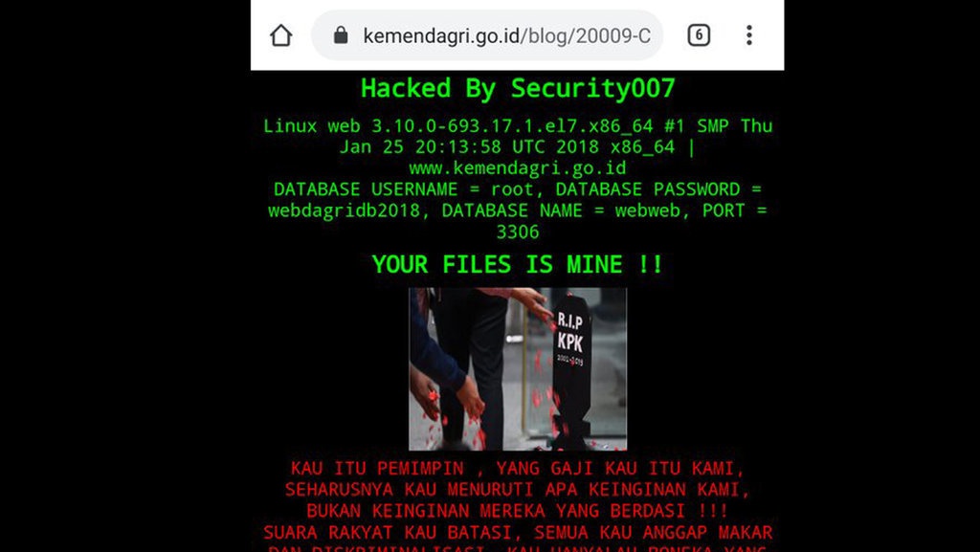Viewport: 980px width, 552px height.
Task: Click the www.kemendagri.go.id text in page
Action: tap(518, 168)
